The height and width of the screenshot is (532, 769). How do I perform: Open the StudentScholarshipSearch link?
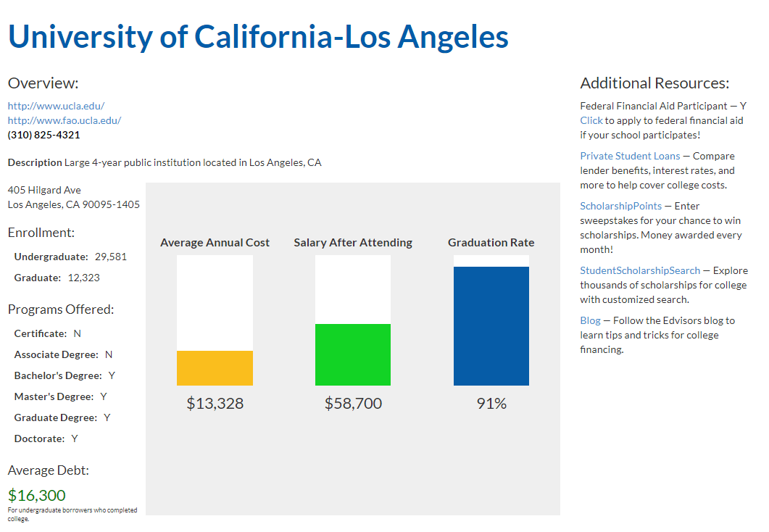(x=640, y=270)
